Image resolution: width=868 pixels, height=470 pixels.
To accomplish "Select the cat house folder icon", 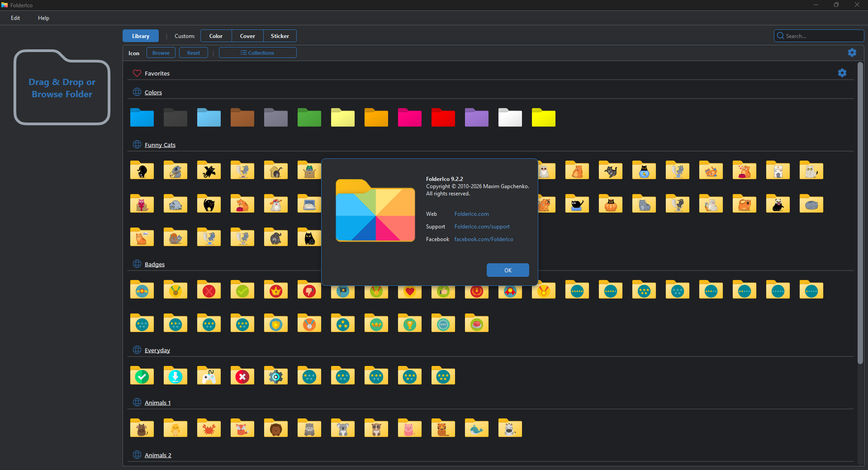I will pyautogui.click(x=276, y=170).
